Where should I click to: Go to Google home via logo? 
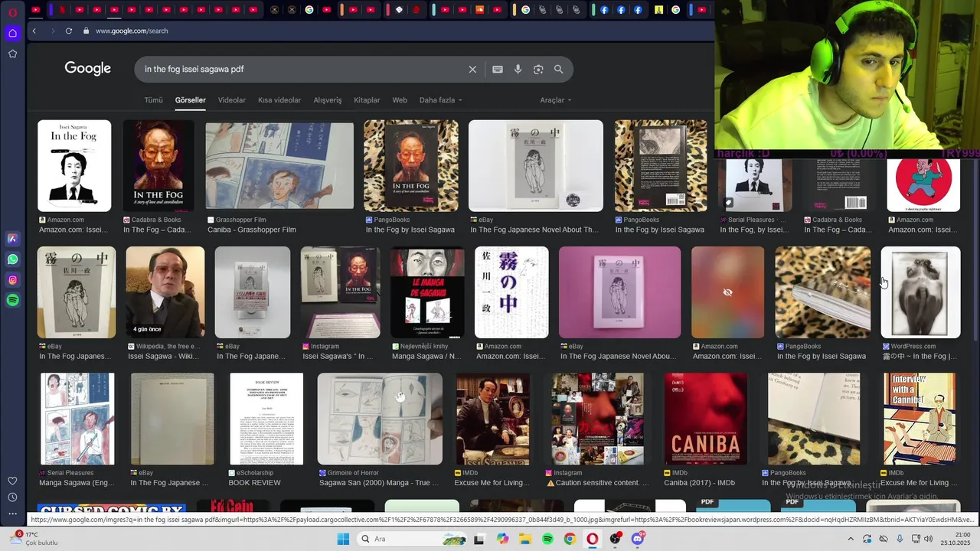(88, 69)
